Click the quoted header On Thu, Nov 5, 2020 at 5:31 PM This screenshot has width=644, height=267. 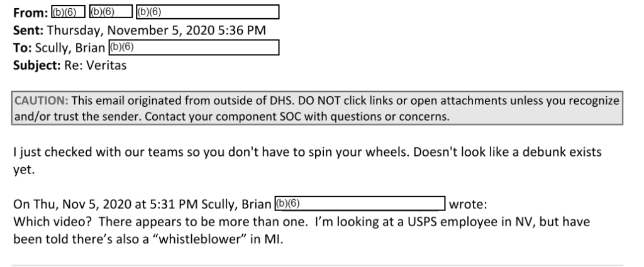106,204
